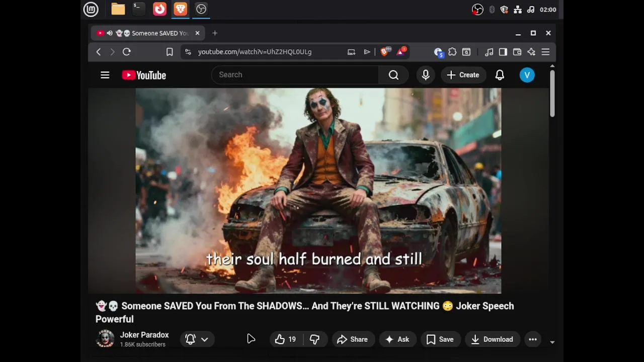Open Files from the taskbar
This screenshot has width=644, height=362.
coord(118,9)
